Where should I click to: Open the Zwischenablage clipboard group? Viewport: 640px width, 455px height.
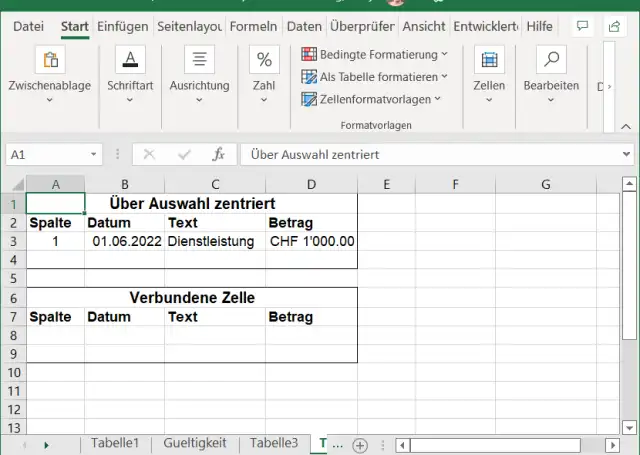[49, 70]
